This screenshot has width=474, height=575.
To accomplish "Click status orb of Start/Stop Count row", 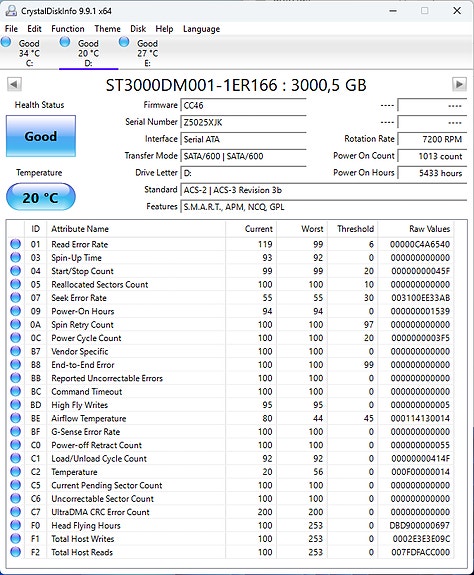I will [x=15, y=271].
